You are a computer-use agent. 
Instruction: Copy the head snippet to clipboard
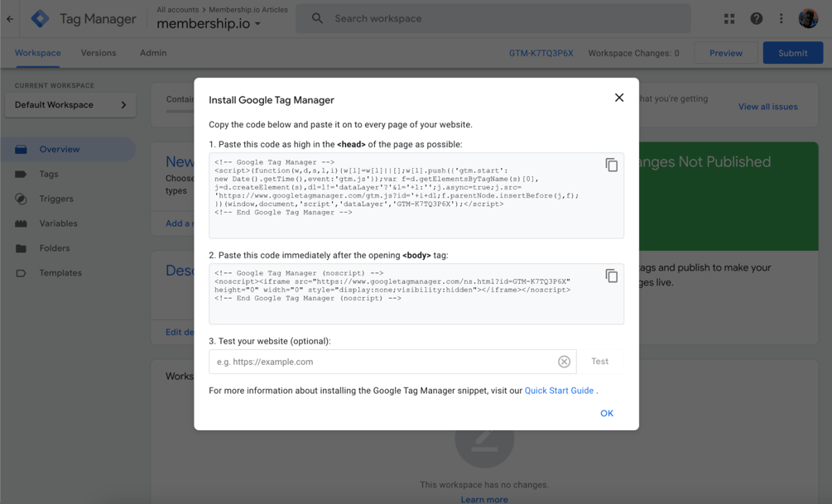[x=612, y=165]
